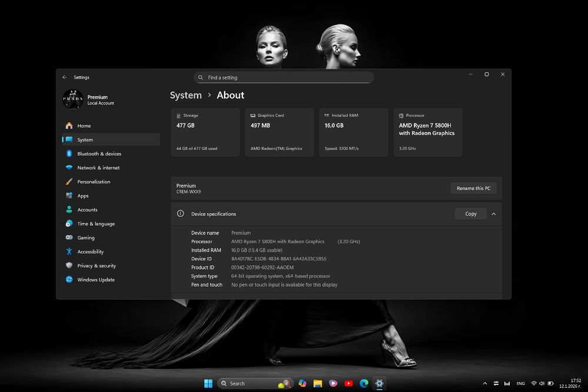Open Personalization settings
Image resolution: width=588 pixels, height=392 pixels.
[x=93, y=182]
